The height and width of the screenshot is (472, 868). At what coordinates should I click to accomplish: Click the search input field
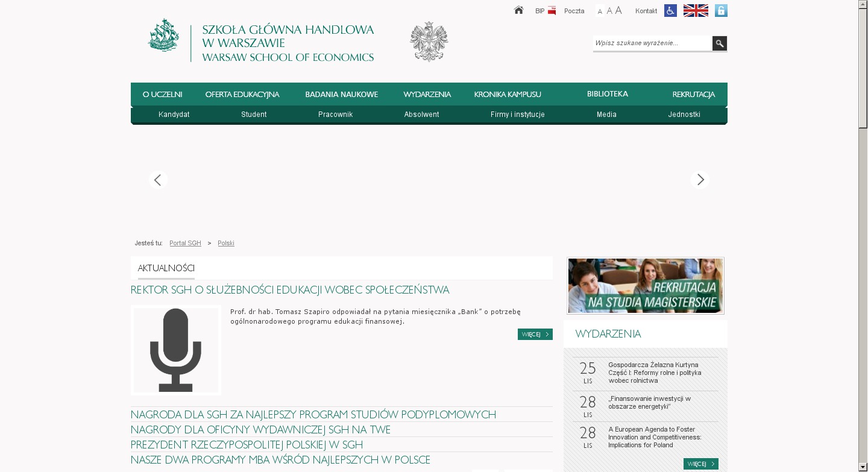(x=652, y=43)
